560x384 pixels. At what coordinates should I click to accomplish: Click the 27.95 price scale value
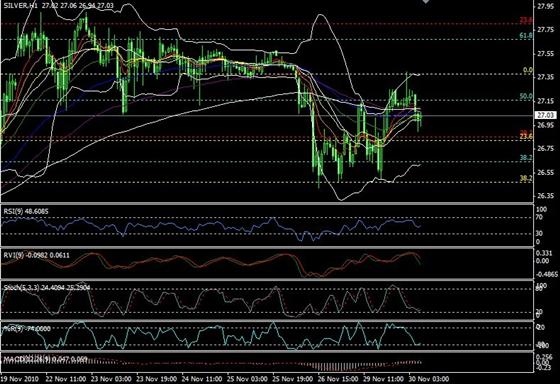(x=545, y=6)
